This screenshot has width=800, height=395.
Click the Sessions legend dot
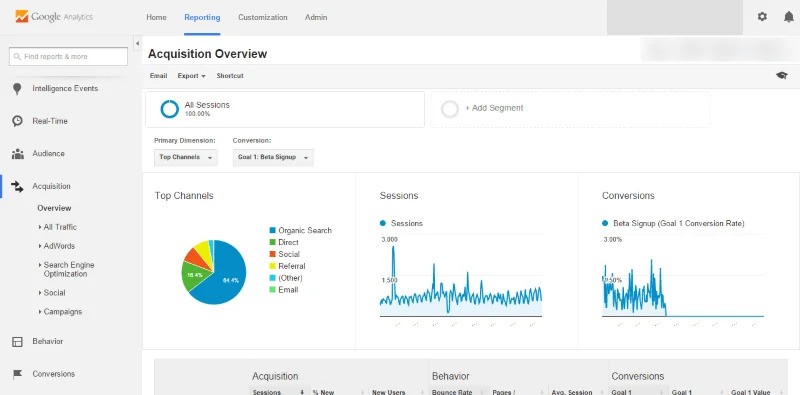383,223
